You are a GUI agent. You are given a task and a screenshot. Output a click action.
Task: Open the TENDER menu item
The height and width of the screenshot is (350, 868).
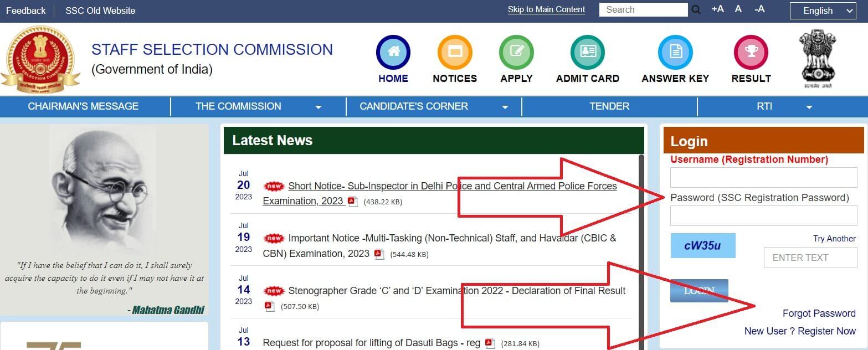(x=609, y=106)
